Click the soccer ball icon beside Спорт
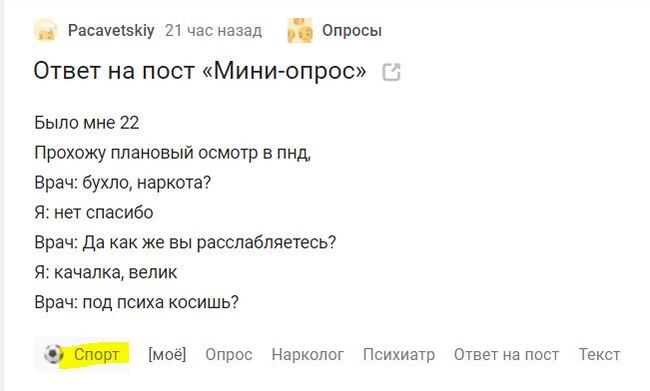The image size is (650, 391). click(53, 354)
